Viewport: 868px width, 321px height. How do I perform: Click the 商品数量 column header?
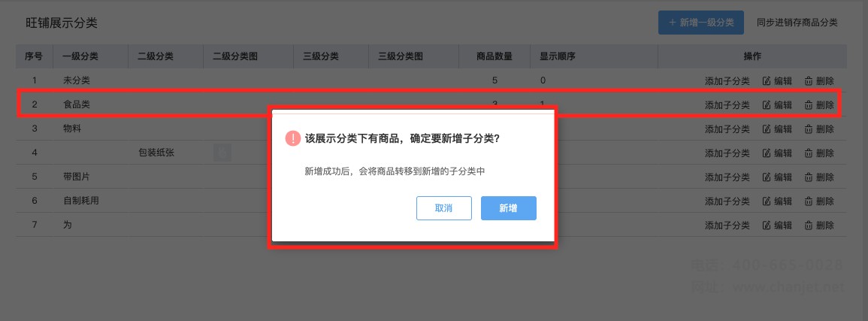tap(494, 56)
